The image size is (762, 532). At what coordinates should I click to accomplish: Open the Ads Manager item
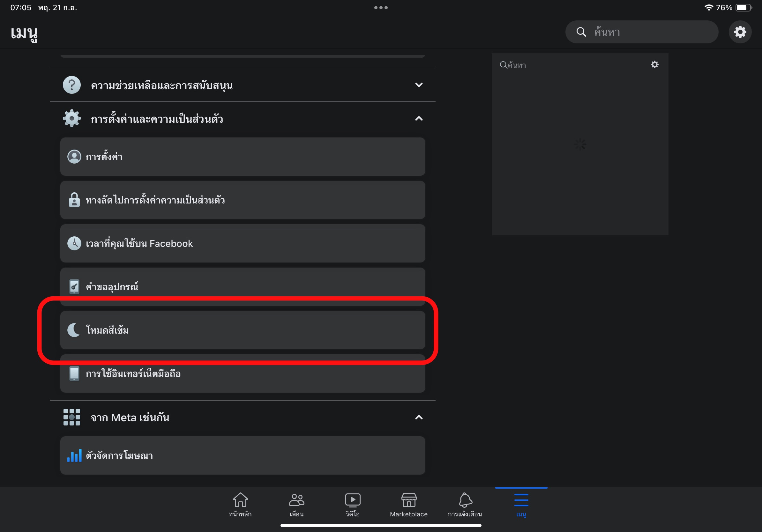click(242, 455)
